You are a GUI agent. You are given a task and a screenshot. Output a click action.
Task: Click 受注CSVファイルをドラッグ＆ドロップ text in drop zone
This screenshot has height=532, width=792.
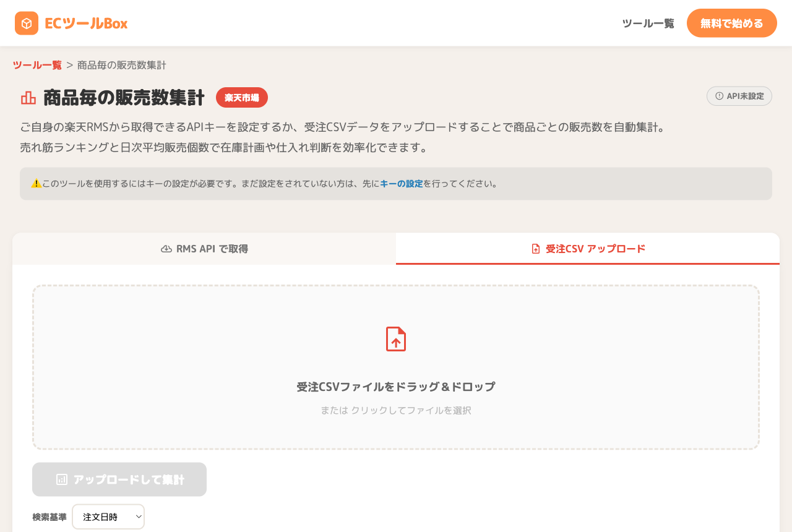pyautogui.click(x=396, y=387)
